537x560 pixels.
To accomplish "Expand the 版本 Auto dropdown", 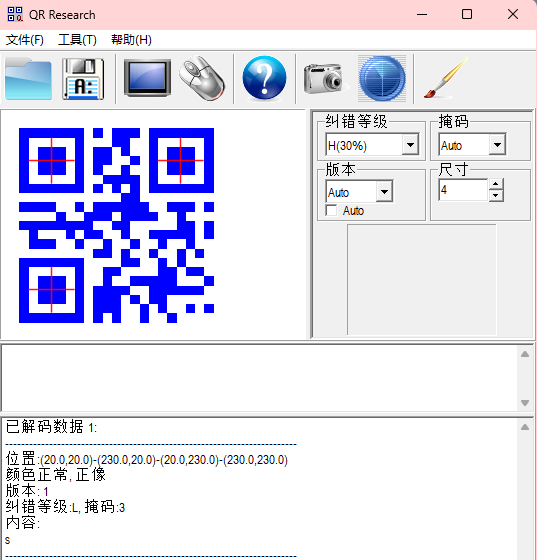I will point(384,192).
